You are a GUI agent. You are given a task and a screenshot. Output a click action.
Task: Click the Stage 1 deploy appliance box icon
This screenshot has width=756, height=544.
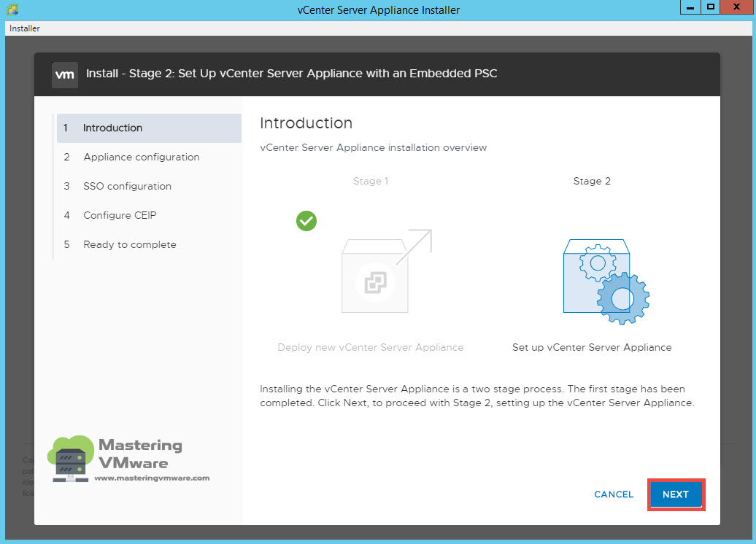(386, 271)
